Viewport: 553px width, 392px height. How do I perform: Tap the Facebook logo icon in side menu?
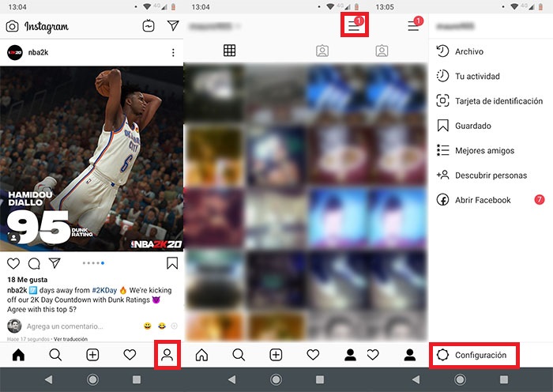tap(442, 200)
